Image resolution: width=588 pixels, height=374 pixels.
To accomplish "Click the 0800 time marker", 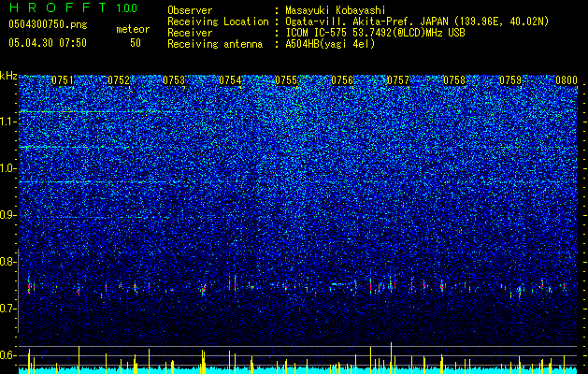I will pyautogui.click(x=566, y=80).
